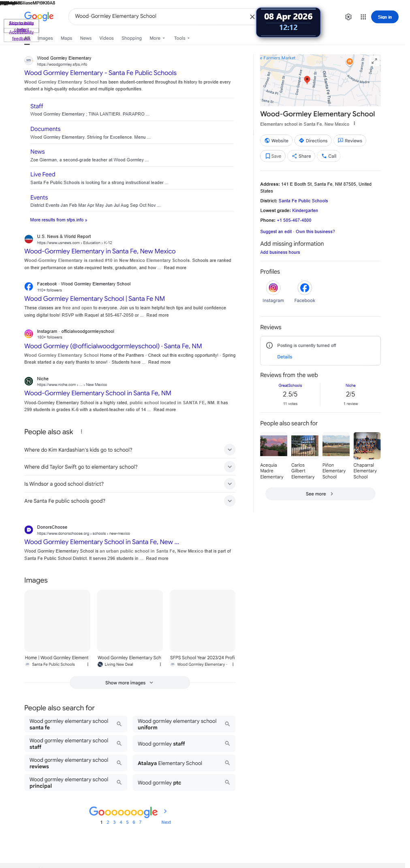The width and height of the screenshot is (410, 868).
Task: Click Acequia Madre Elementary thumbnail
Action: [x=273, y=446]
